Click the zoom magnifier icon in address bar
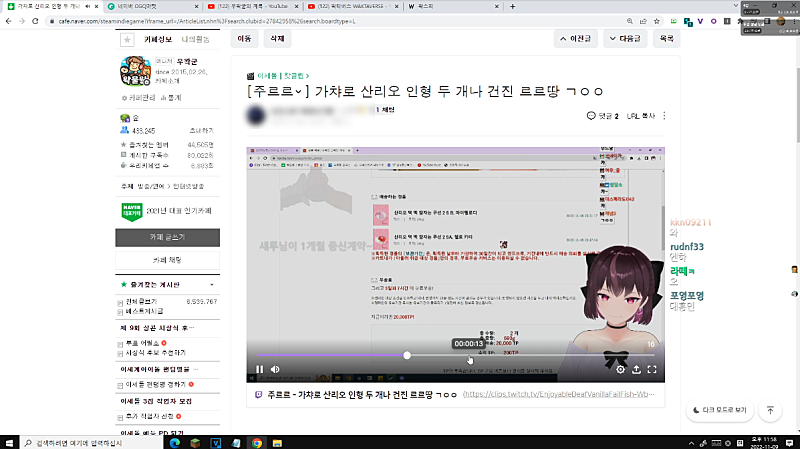This screenshot has height=449, width=800. click(x=630, y=21)
